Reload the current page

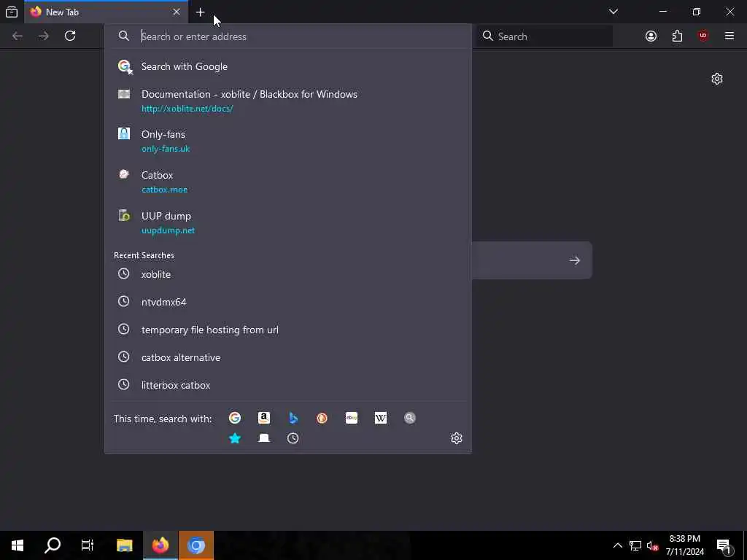pyautogui.click(x=70, y=36)
